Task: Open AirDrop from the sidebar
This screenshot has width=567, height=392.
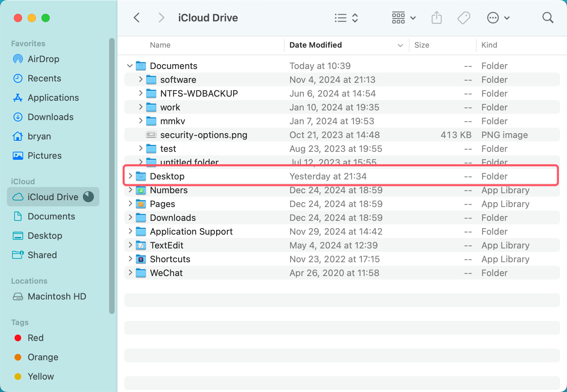Action: [44, 59]
